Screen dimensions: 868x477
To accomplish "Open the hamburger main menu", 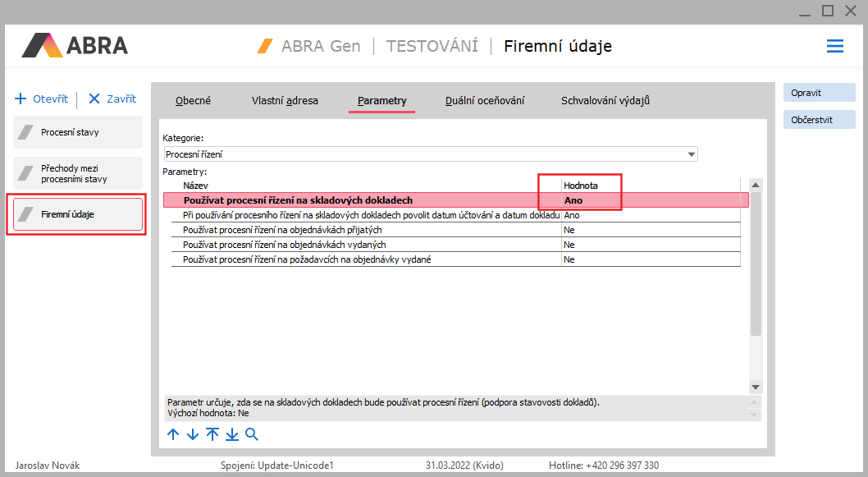I will [834, 46].
